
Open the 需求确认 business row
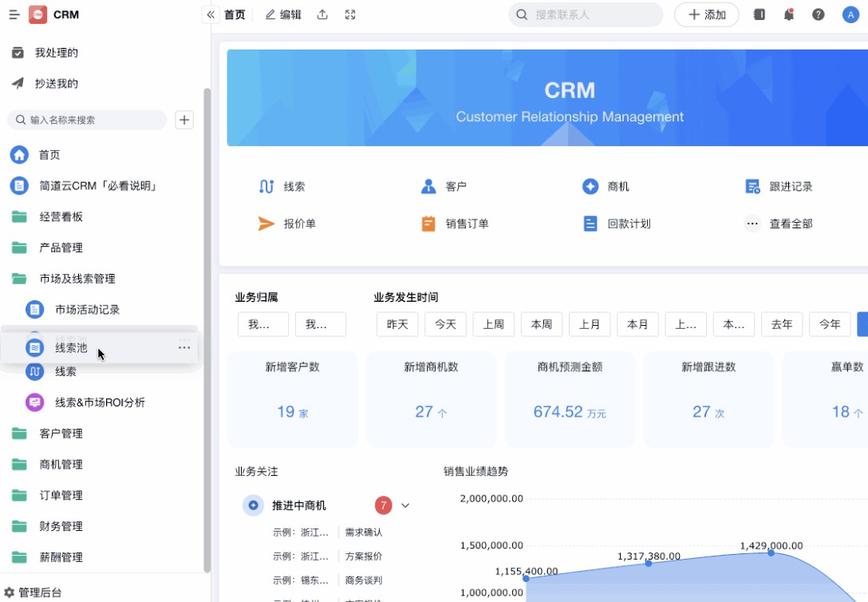(328, 533)
